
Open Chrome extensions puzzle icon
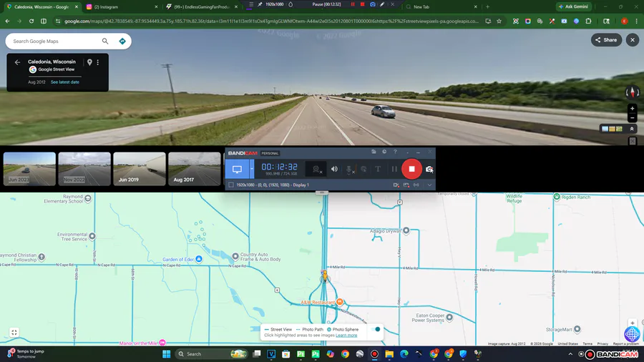coord(588,21)
